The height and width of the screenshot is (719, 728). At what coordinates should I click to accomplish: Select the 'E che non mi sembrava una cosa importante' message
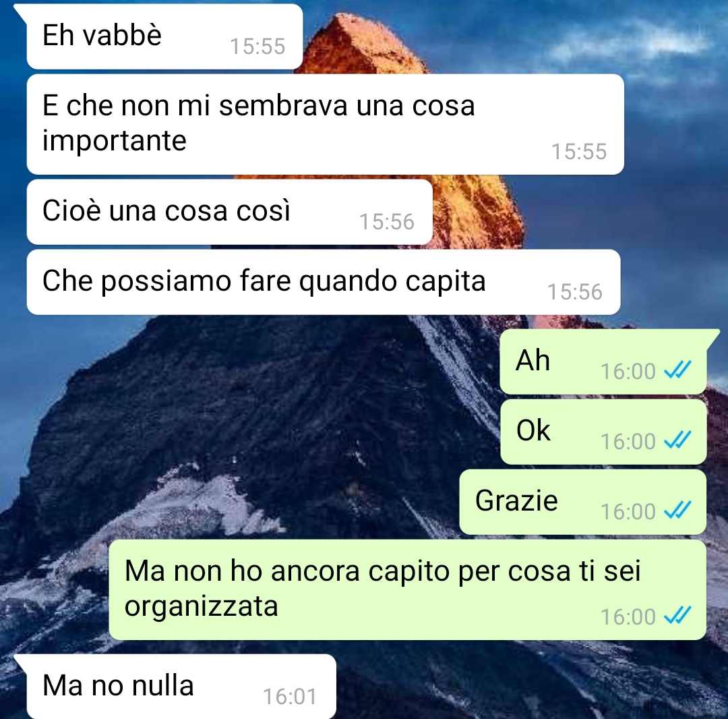(325, 124)
